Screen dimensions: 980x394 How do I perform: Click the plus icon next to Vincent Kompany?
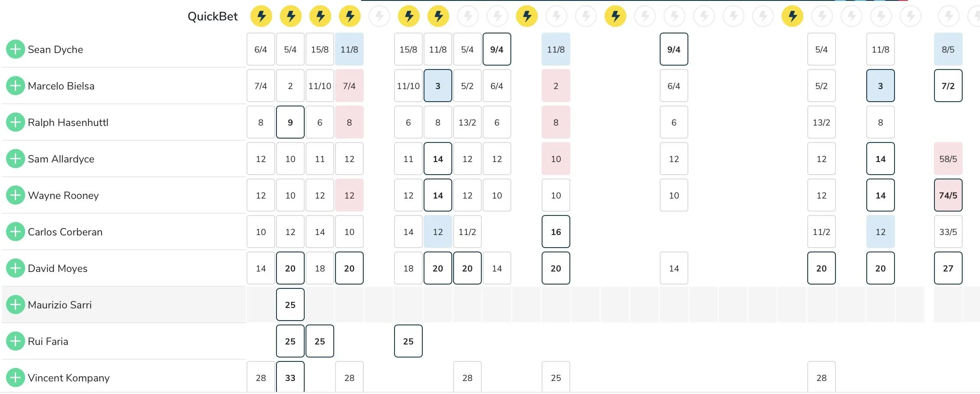[15, 378]
